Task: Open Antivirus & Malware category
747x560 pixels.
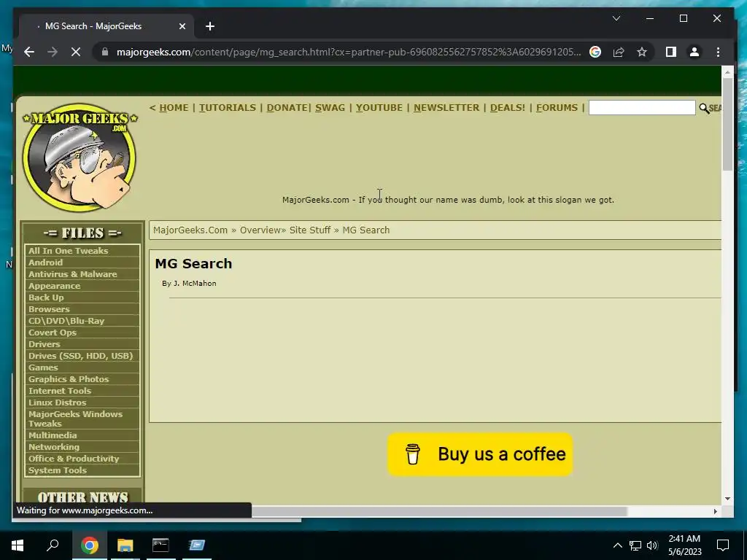Action: pos(72,274)
